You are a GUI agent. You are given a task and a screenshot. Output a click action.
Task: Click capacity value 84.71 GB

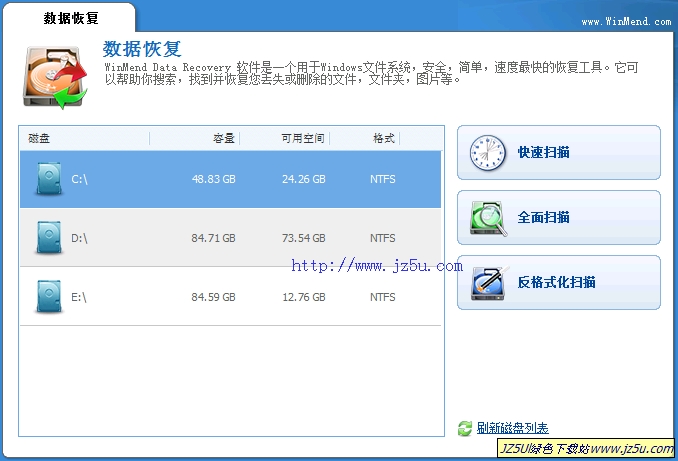pyautogui.click(x=214, y=238)
